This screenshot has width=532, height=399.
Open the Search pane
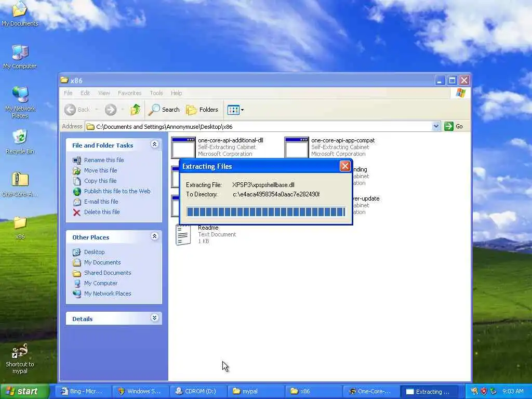(164, 110)
